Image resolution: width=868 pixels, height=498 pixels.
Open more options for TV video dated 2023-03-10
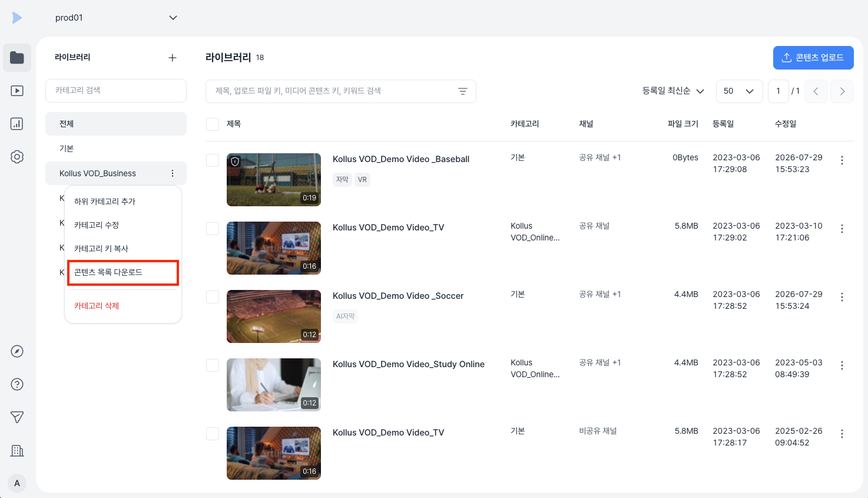click(x=842, y=229)
